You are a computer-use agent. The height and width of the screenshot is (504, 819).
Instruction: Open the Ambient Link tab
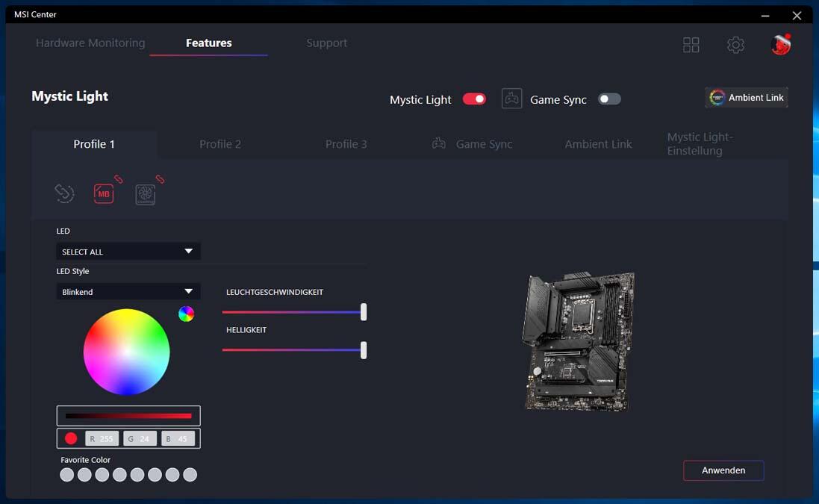598,144
